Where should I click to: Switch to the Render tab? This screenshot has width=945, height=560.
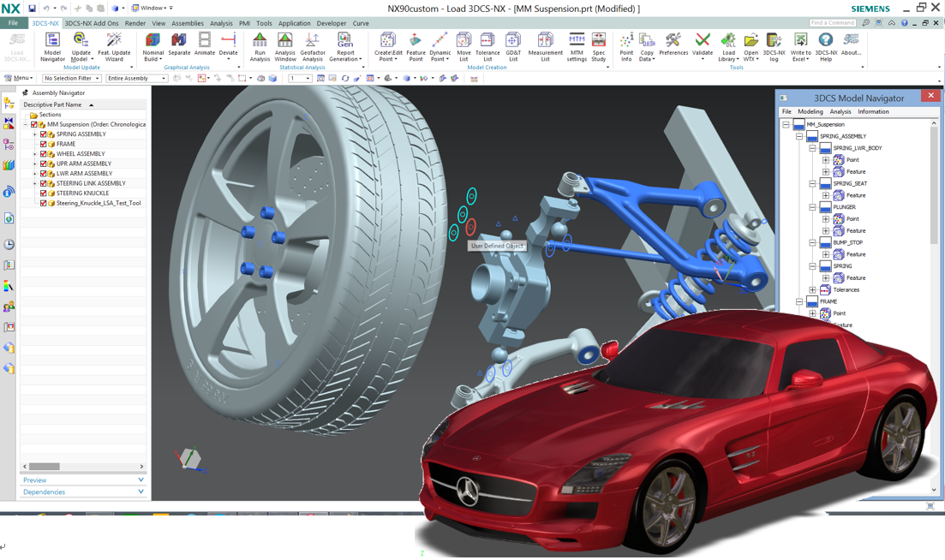click(135, 23)
